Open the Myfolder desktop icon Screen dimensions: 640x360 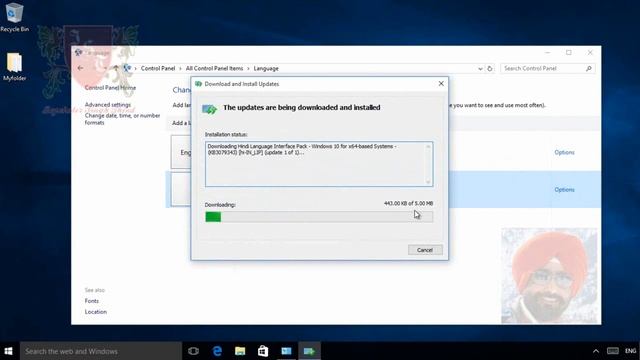15,67
